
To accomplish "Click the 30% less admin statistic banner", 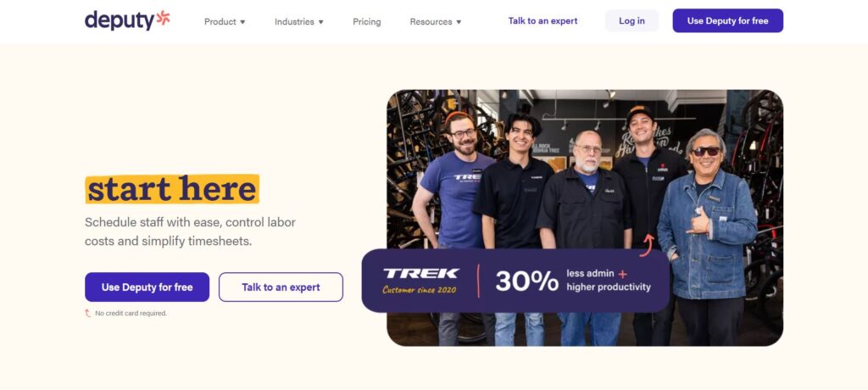I will [x=515, y=281].
